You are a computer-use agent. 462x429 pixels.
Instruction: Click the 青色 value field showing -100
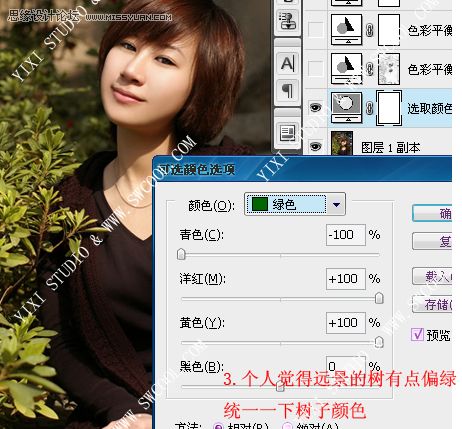tap(346, 235)
